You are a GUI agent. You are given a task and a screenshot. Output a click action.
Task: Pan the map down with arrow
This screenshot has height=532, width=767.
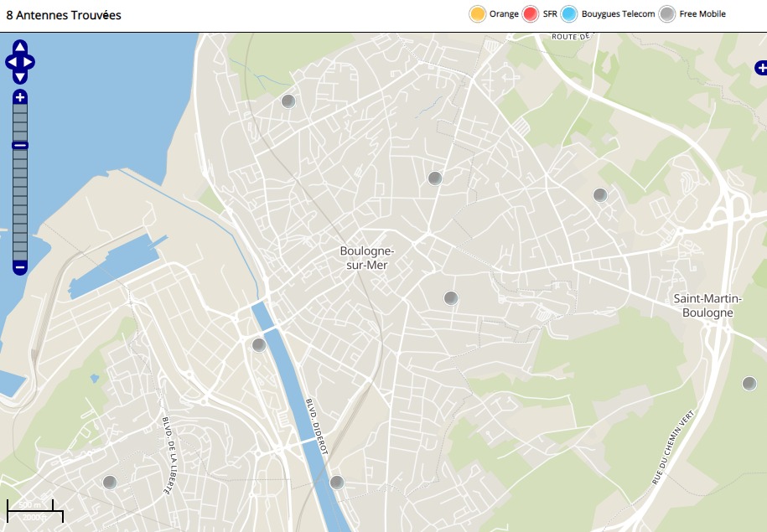click(20, 76)
